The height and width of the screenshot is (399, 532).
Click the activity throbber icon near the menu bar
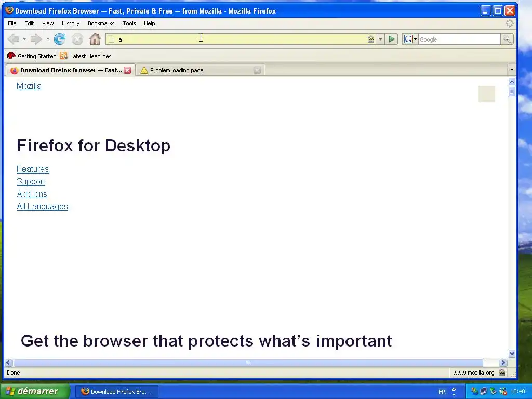(x=509, y=23)
